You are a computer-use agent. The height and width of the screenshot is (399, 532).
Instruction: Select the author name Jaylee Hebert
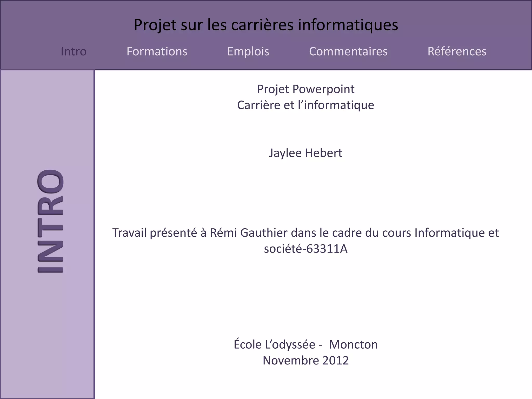[305, 153]
